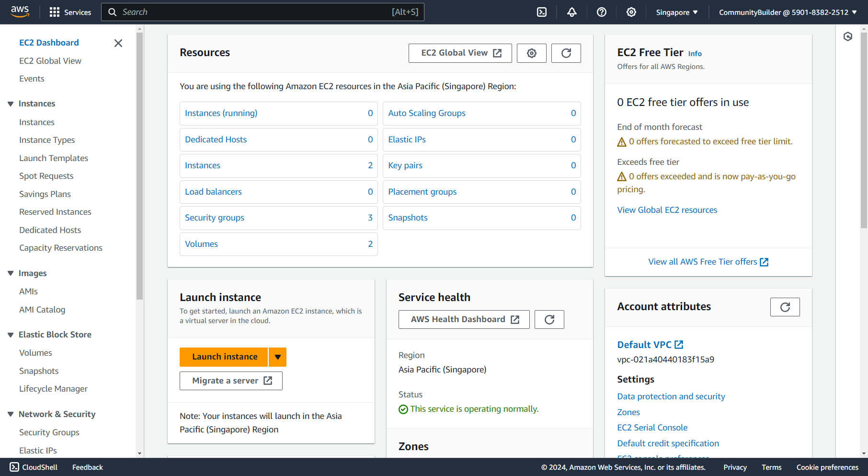
Task: Select Launch Templates in the sidebar
Action: 54,158
